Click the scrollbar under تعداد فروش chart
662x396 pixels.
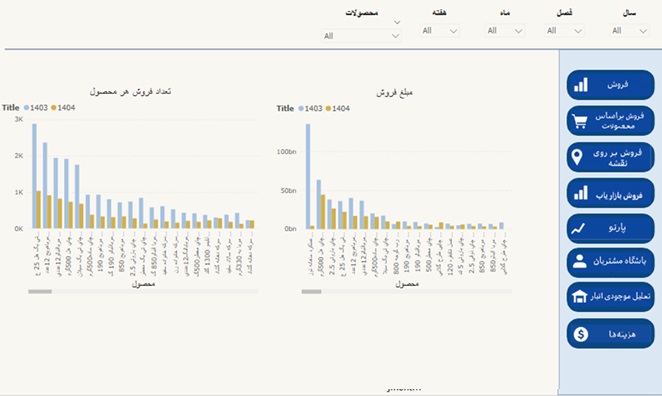pyautogui.click(x=143, y=292)
